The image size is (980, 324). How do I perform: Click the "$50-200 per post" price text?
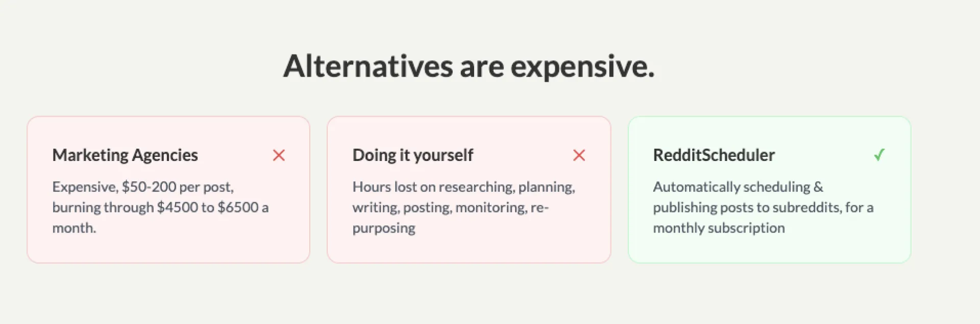point(177,187)
